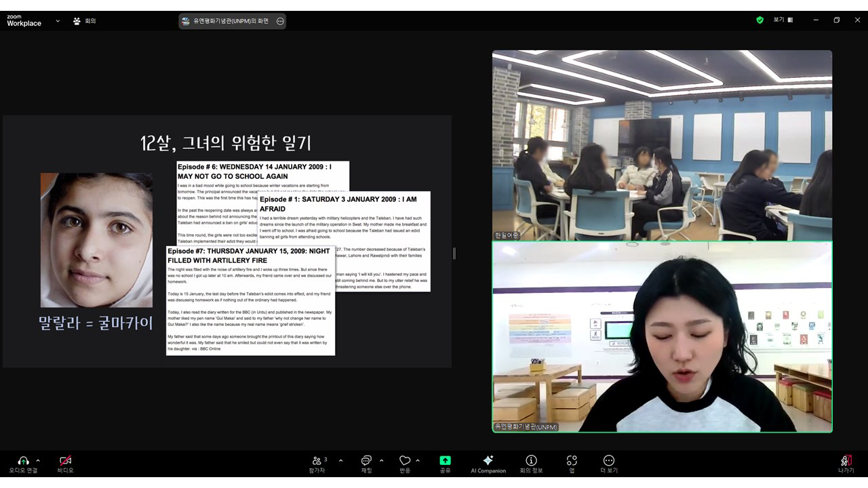Toggle the video camera on

pos(65,461)
